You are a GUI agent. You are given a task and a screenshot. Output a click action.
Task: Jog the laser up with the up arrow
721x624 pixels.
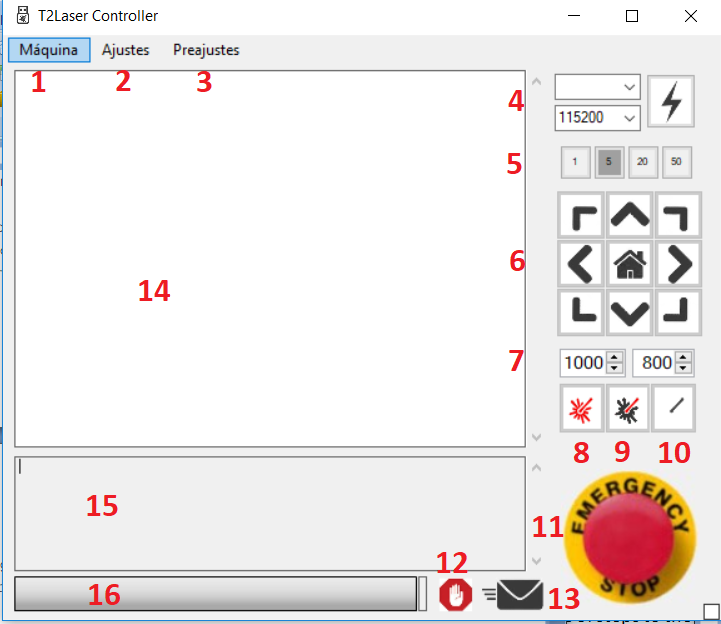pos(629,215)
